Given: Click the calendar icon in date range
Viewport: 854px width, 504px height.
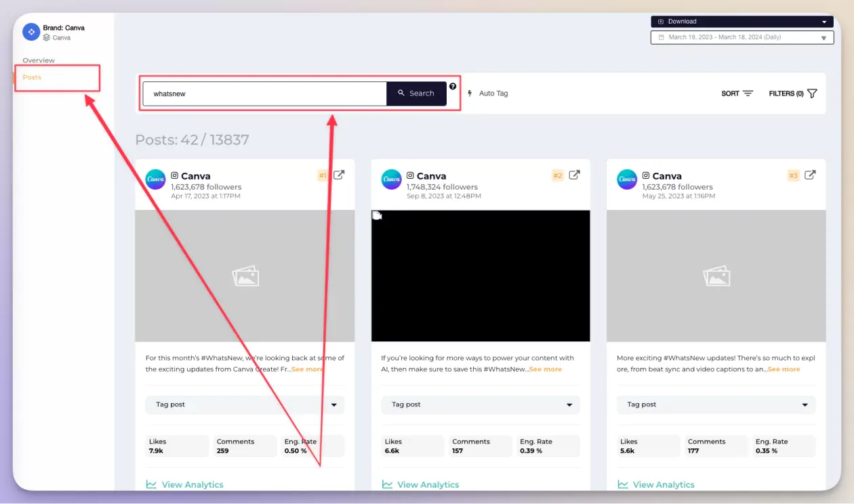Looking at the screenshot, I should [662, 37].
